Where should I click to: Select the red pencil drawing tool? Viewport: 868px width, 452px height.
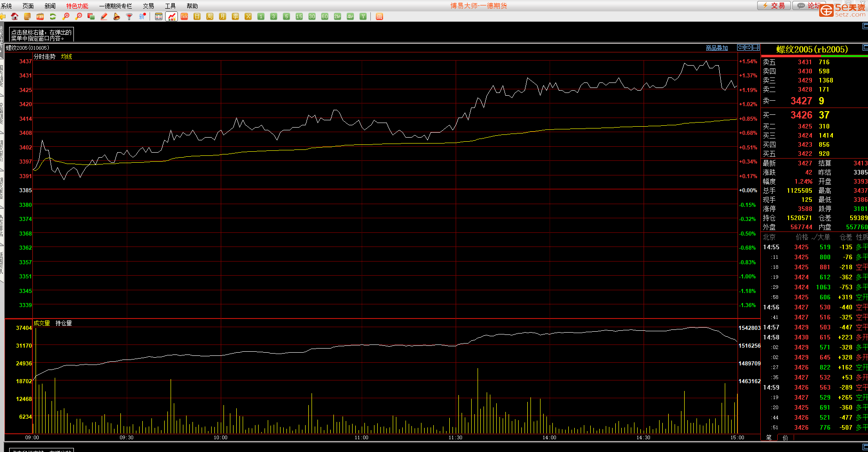pyautogui.click(x=104, y=16)
